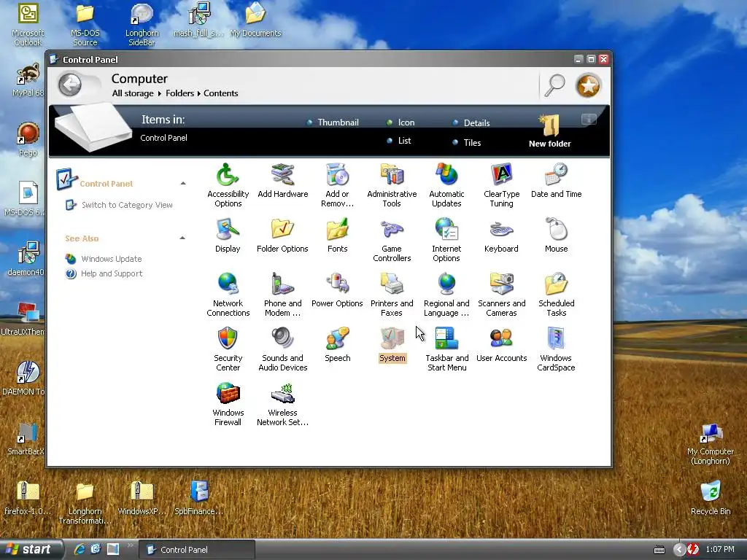Select Icon view option

click(x=400, y=122)
